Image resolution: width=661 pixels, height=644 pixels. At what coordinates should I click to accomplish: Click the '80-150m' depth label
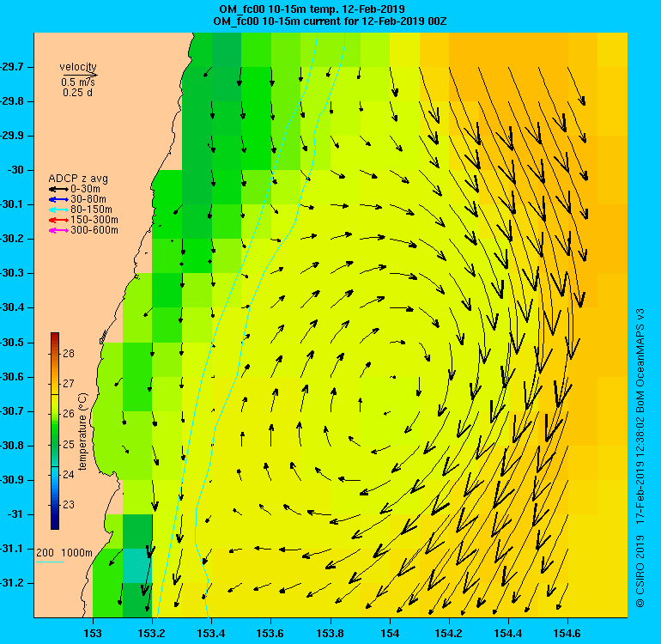click(92, 210)
